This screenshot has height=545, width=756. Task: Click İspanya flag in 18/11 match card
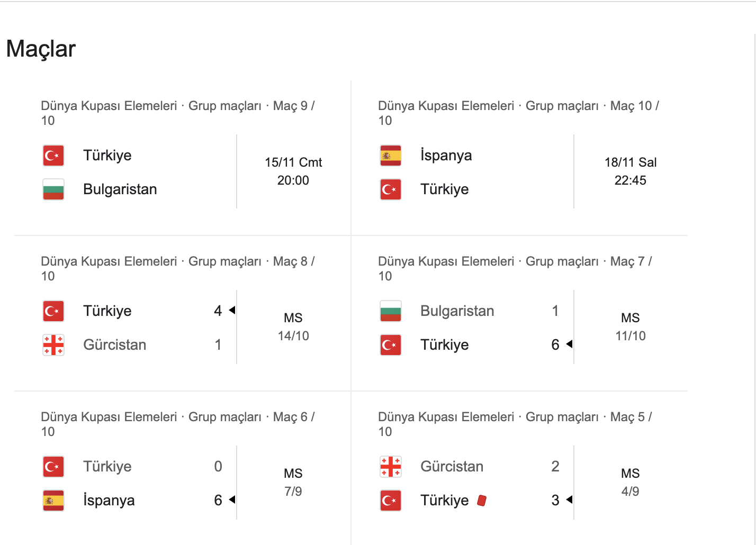coord(391,156)
